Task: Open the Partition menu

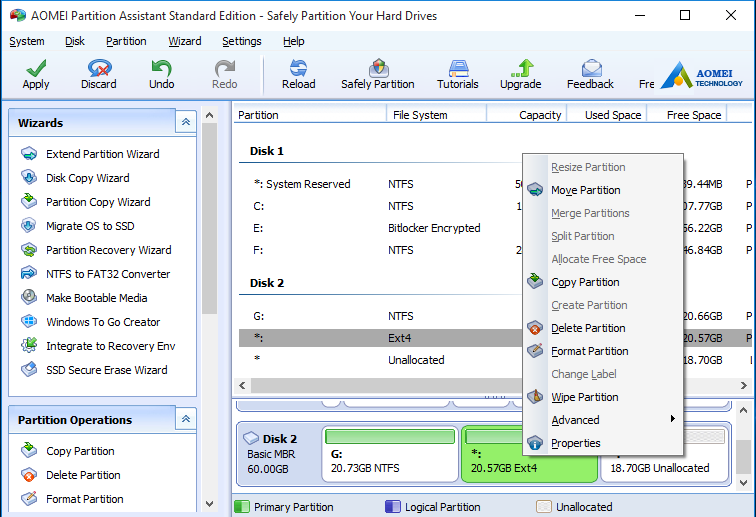Action: tap(126, 41)
